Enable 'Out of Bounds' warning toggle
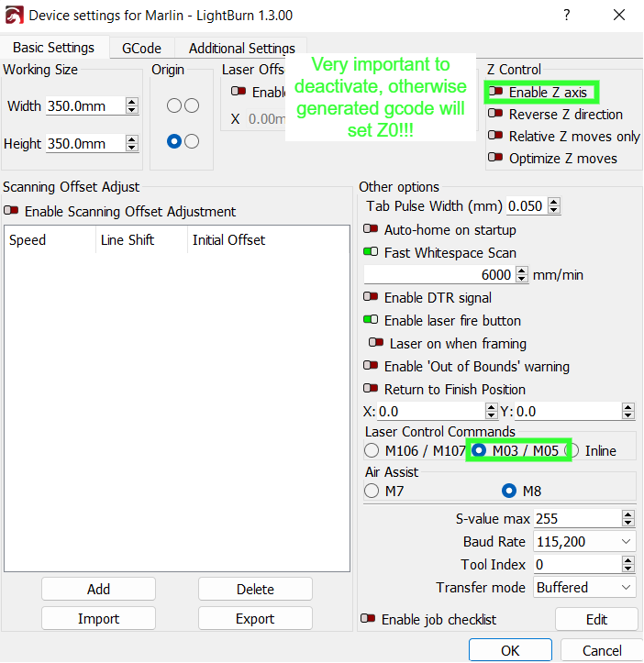The height and width of the screenshot is (663, 644). [371, 365]
